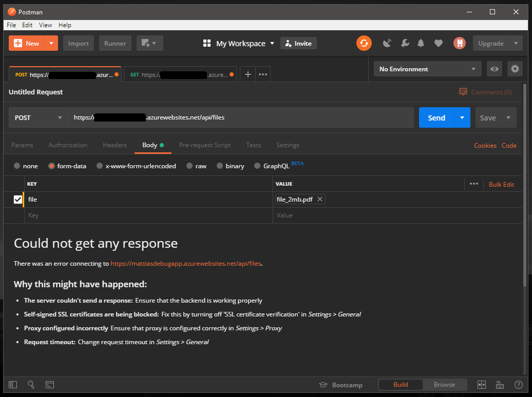This screenshot has height=397, width=532.
Task: Toggle the sidebar icon in status bar
Action: click(13, 385)
